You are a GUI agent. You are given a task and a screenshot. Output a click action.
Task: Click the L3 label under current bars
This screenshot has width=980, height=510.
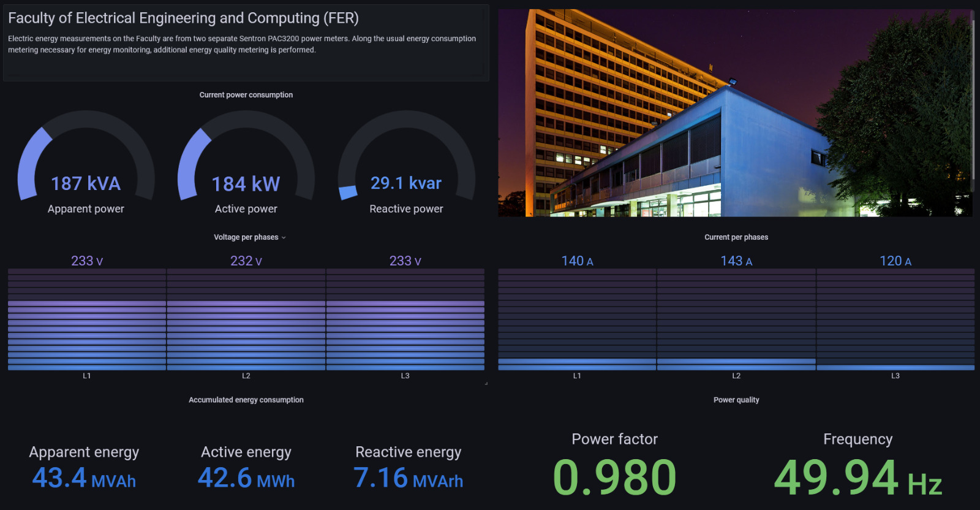pos(895,376)
